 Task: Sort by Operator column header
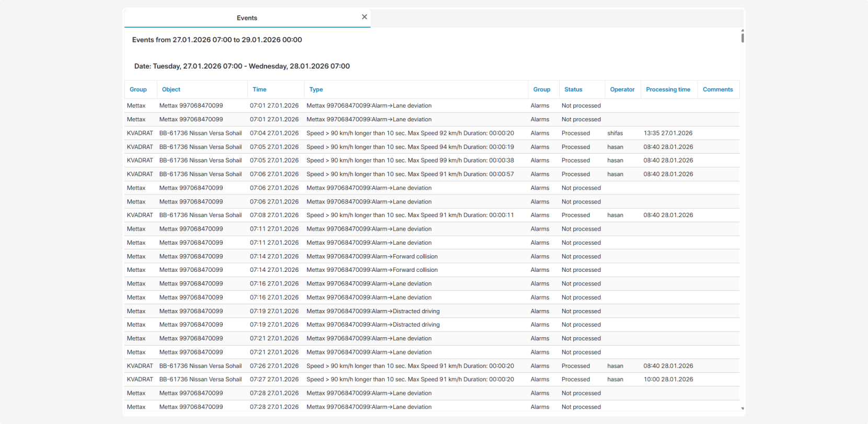click(622, 89)
